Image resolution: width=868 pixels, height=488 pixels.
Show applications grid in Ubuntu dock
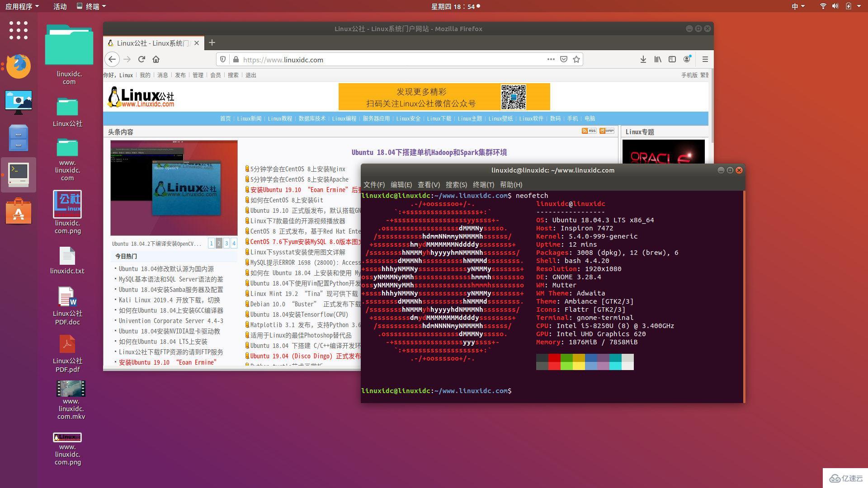coord(19,30)
